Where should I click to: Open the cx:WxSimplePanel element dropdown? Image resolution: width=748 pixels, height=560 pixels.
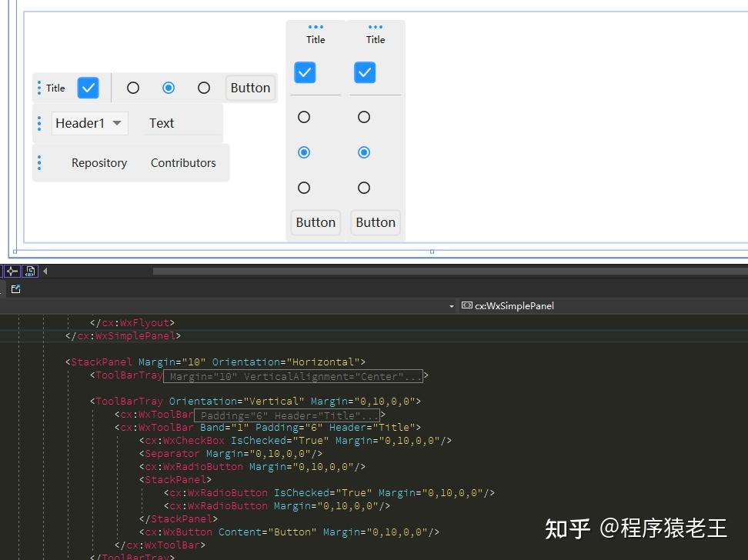(603, 305)
